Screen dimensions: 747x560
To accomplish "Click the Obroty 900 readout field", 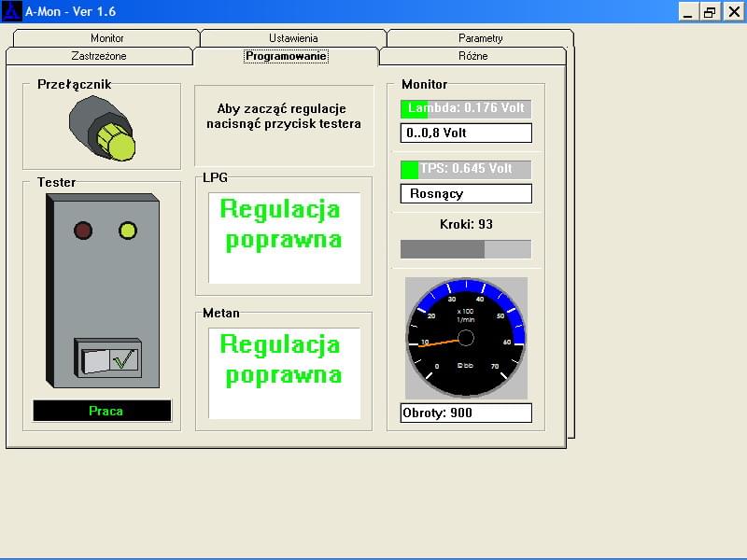I will pos(466,413).
